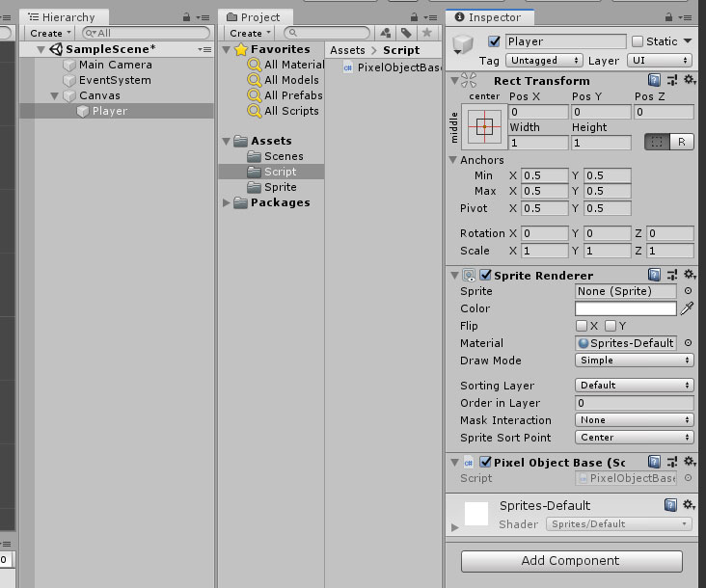Screen dimensions: 706x588
Task: Open Sprites-Default material gear menu
Action: [x=689, y=505]
